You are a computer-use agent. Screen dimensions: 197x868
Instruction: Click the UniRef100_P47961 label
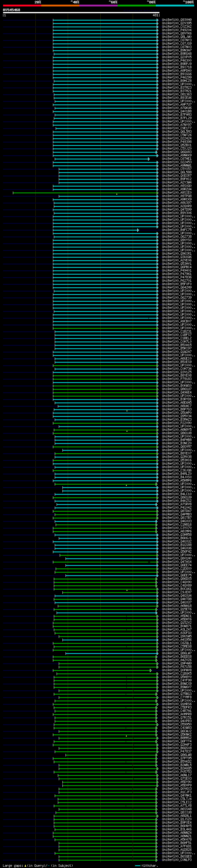pos(177,274)
